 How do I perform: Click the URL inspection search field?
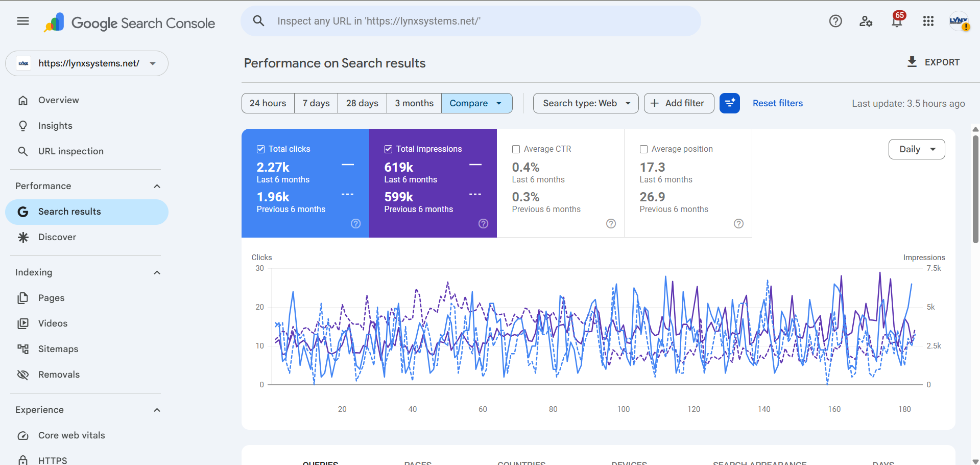coord(471,21)
